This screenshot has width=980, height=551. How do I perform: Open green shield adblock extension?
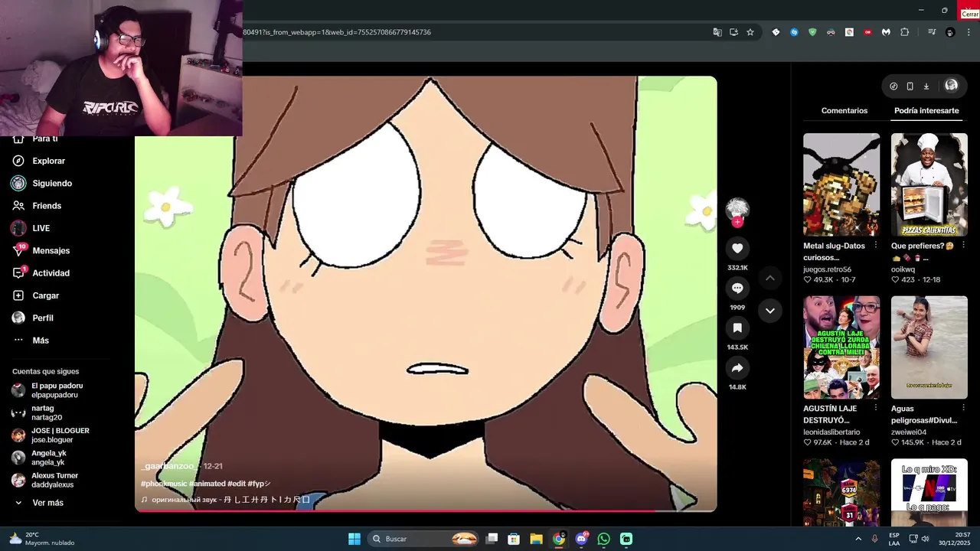(x=812, y=32)
